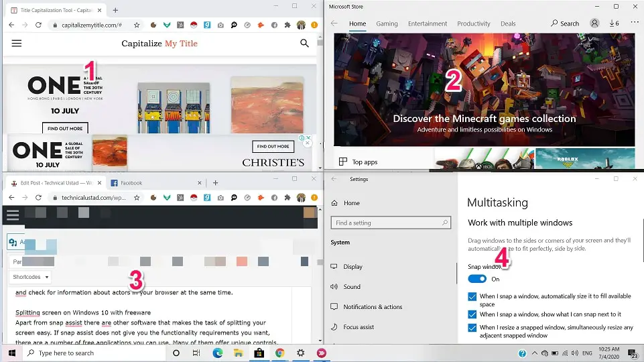Open the Shortcodes dropdown in the editor

click(x=30, y=277)
